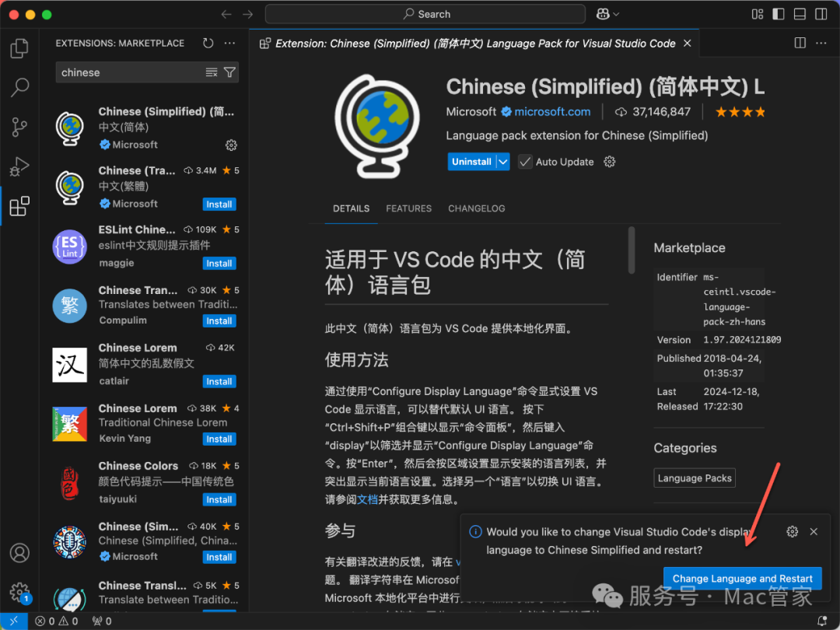Click the Language Packs category tag
The height and width of the screenshot is (630, 840).
[695, 478]
